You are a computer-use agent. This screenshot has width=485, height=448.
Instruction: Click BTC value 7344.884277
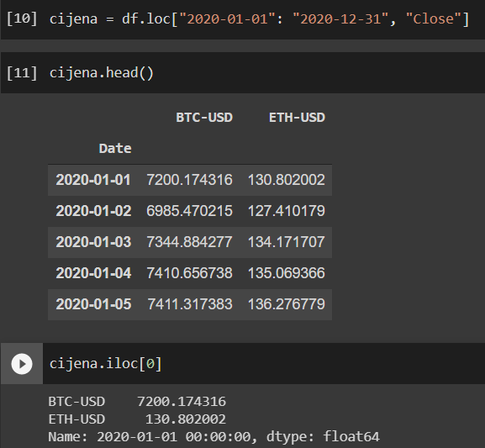coord(189,242)
